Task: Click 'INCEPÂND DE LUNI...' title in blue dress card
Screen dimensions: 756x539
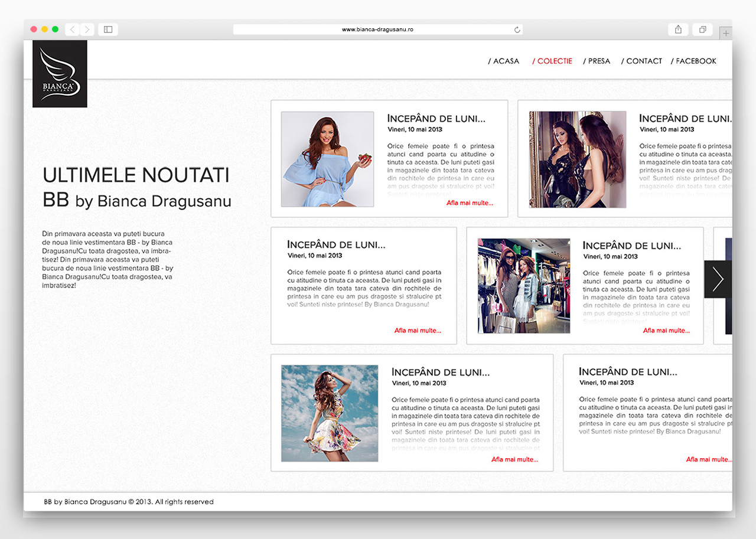Action: (436, 119)
